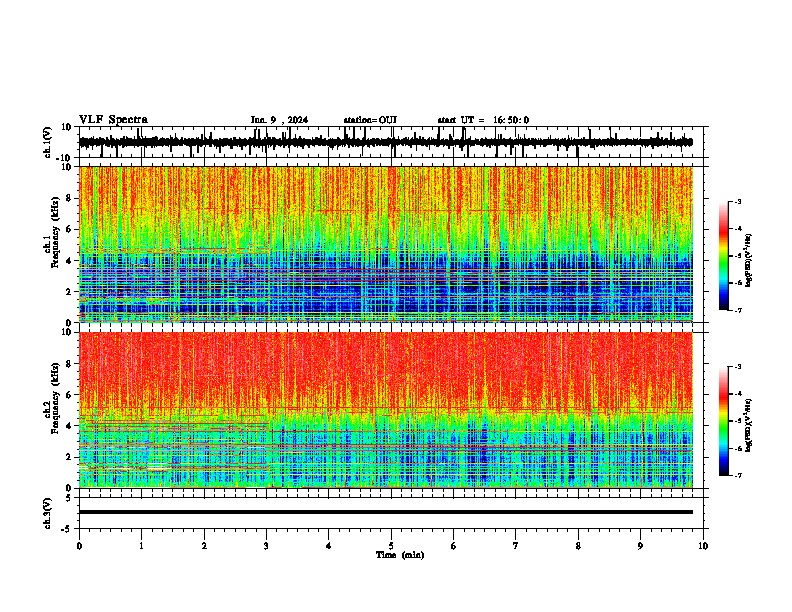Viewport: 792px width, 612px height.
Task: Click the "10" tick on the time axis
Action: (703, 546)
